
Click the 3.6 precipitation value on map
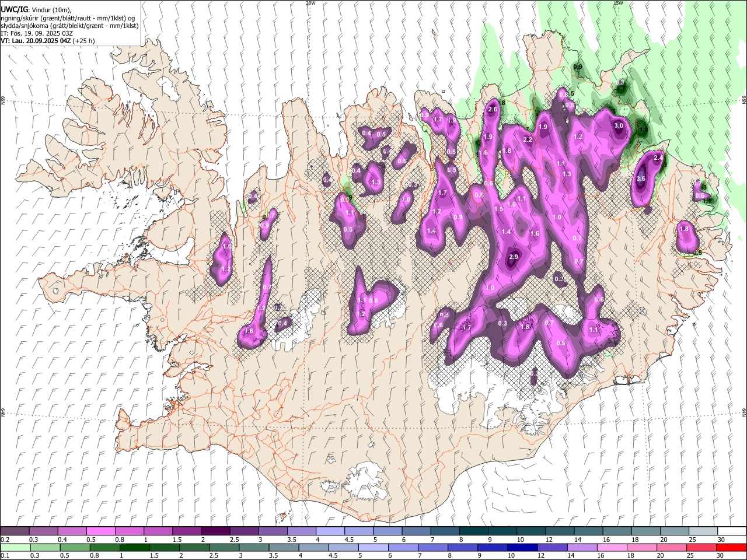(x=641, y=178)
